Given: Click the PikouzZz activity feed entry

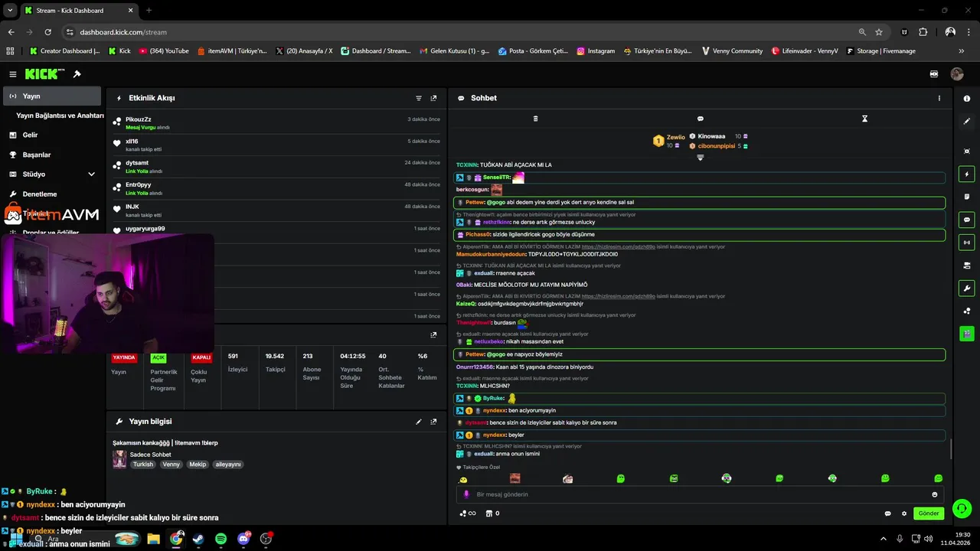Looking at the screenshot, I should [276, 123].
